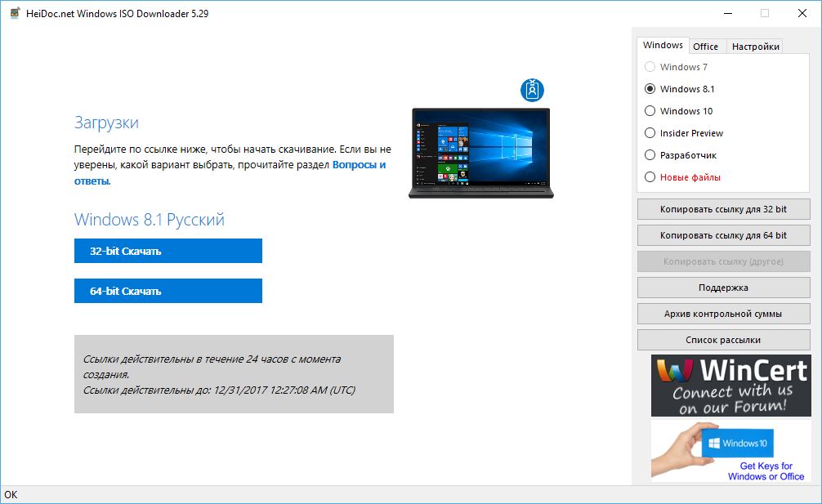822x504 pixels.
Task: Switch to the Office tab
Action: click(705, 47)
